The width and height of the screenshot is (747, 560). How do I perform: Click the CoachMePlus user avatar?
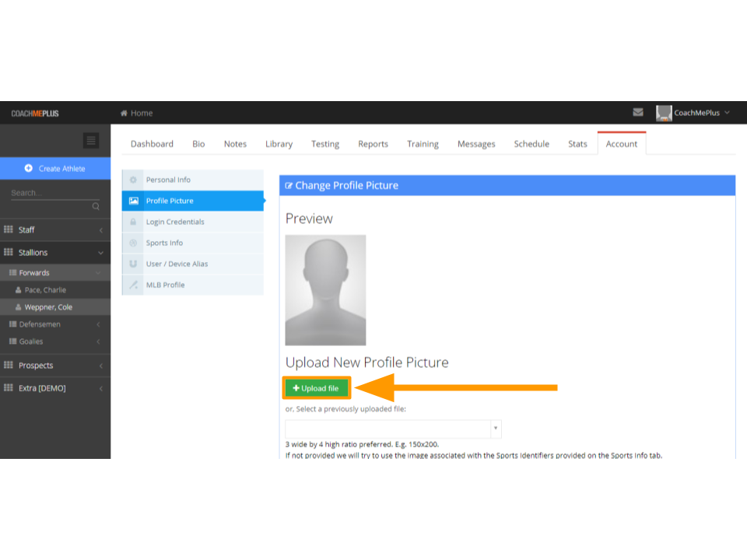coord(664,113)
